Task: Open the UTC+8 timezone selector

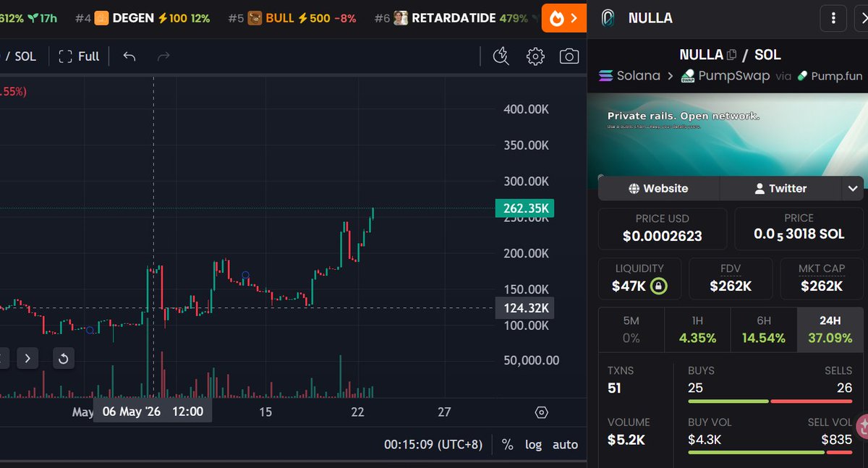Action: point(433,444)
